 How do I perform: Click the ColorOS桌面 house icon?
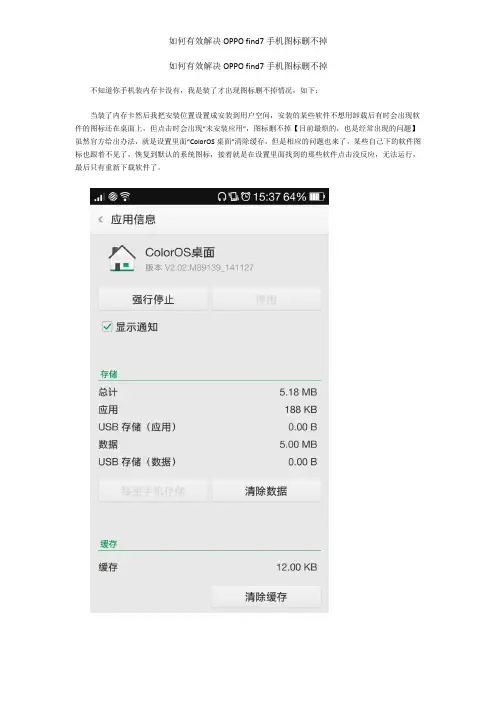[x=122, y=258]
